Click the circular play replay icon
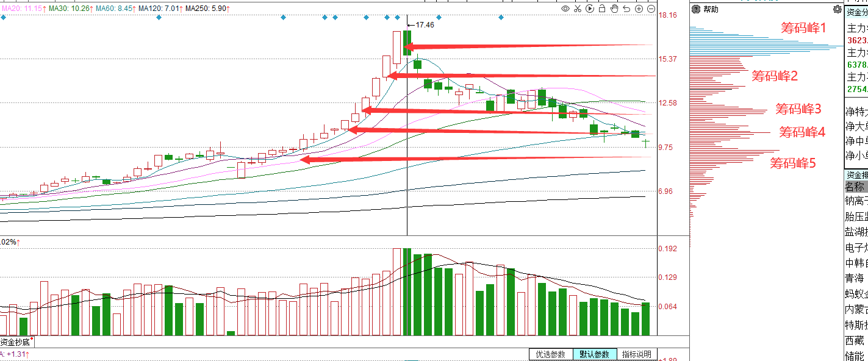 coord(590,9)
